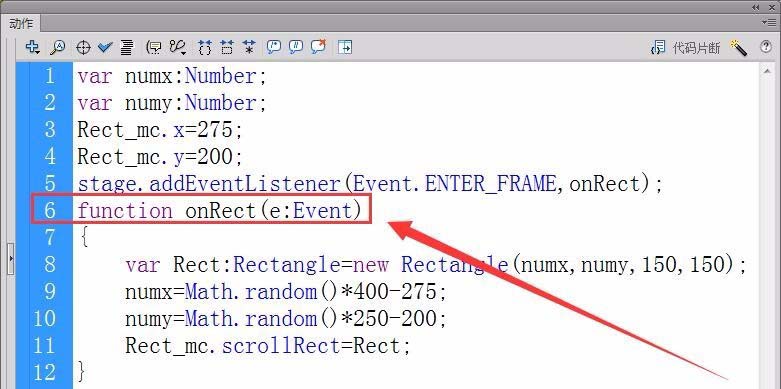Show code hint tooltip icon
781x389 pixels.
(x=154, y=47)
